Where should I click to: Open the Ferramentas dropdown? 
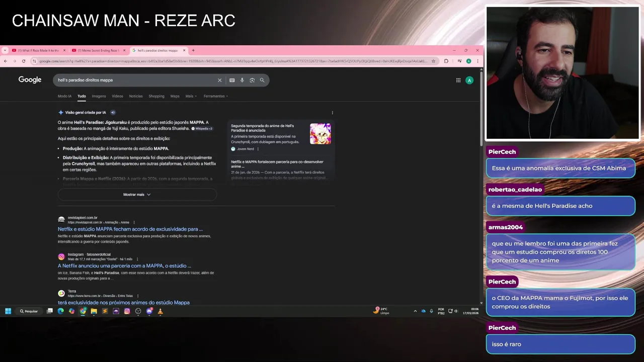pos(216,96)
